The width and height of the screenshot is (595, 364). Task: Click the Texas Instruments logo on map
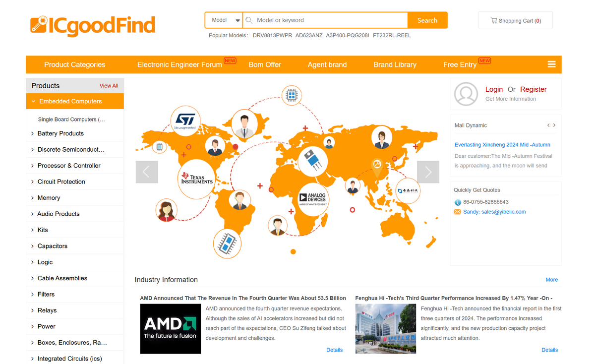pyautogui.click(x=197, y=179)
